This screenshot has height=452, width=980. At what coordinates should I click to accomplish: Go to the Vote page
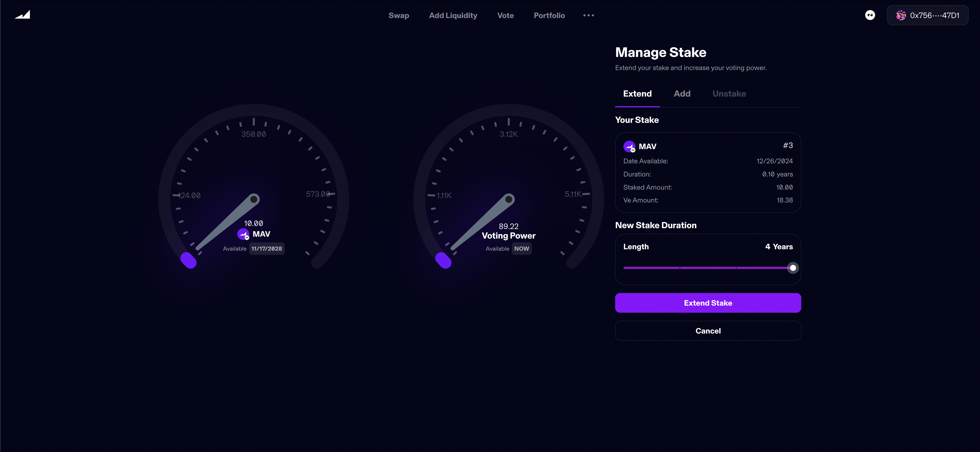point(505,16)
